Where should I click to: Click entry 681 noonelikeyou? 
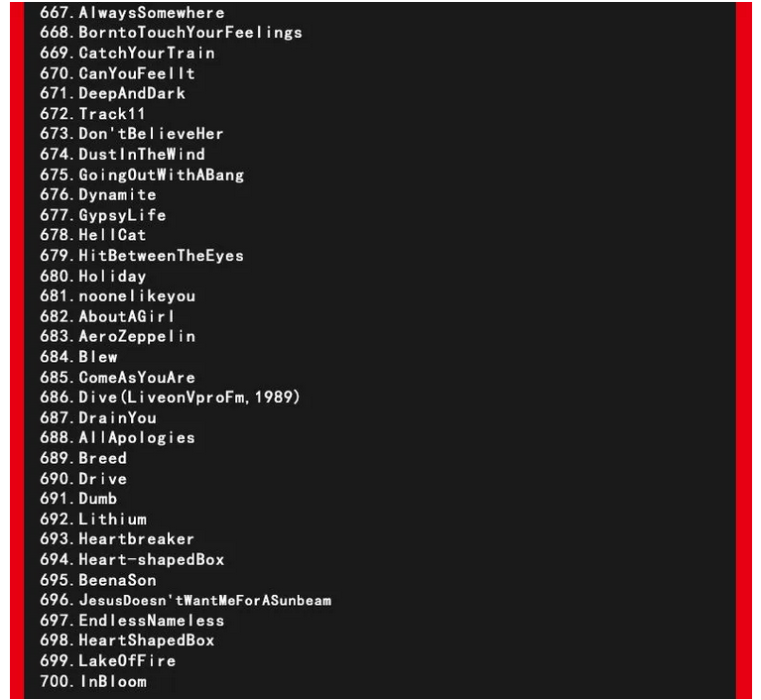(117, 295)
